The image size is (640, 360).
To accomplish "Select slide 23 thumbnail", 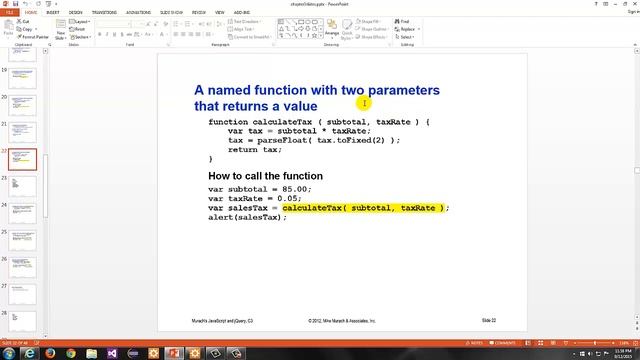I will point(22,187).
